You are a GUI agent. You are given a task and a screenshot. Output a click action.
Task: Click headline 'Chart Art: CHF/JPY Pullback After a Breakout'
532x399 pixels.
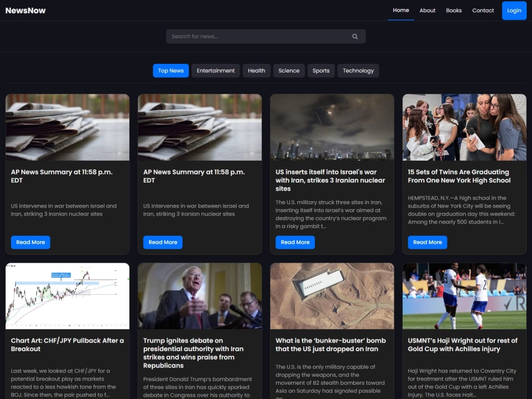tap(67, 345)
